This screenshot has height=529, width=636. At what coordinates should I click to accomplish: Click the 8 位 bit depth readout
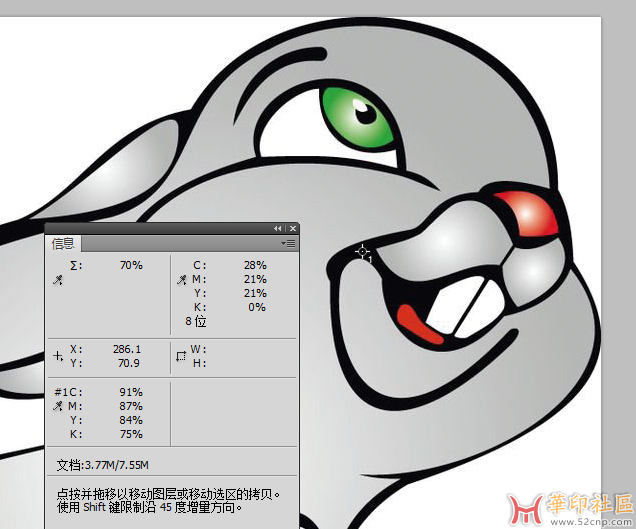[x=196, y=321]
